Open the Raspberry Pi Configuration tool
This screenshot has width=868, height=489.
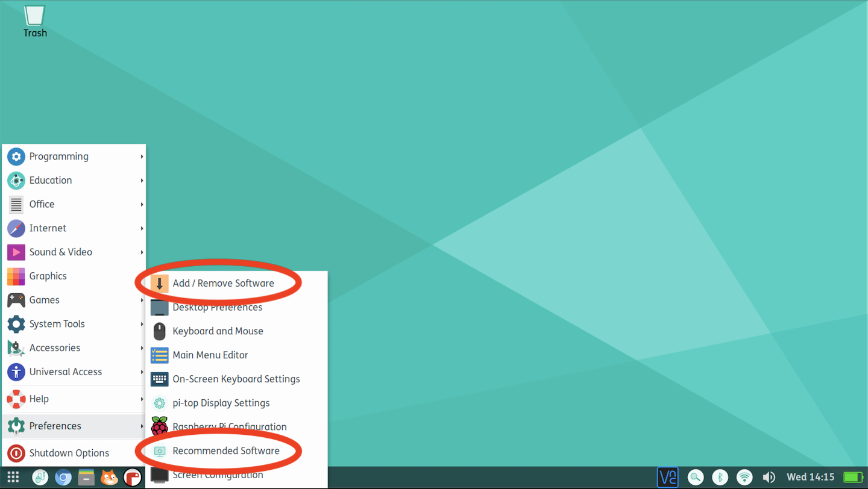pos(229,426)
